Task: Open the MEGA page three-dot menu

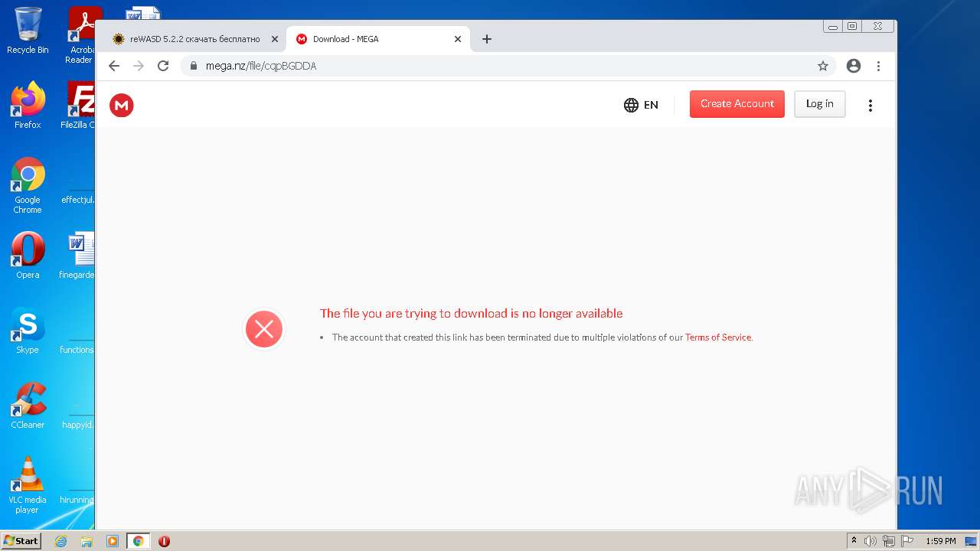Action: pyautogui.click(x=870, y=106)
